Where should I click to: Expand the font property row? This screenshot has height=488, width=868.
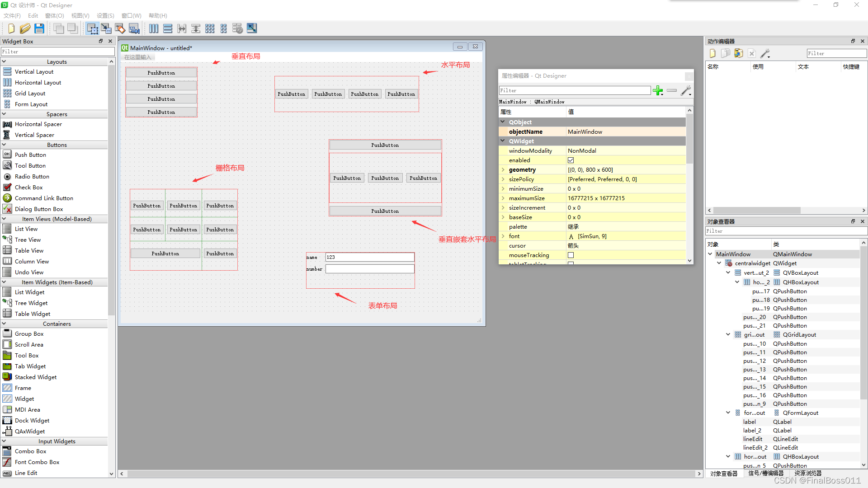[x=503, y=236]
